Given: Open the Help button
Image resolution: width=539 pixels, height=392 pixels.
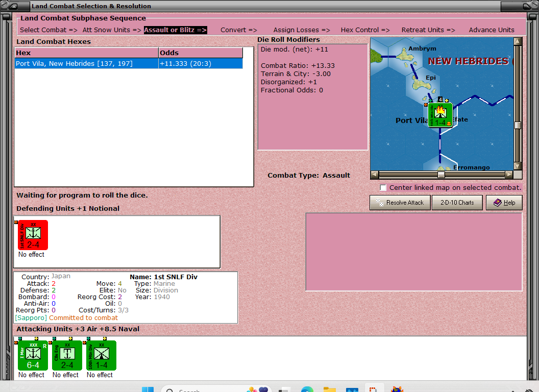Looking at the screenshot, I should [x=504, y=203].
